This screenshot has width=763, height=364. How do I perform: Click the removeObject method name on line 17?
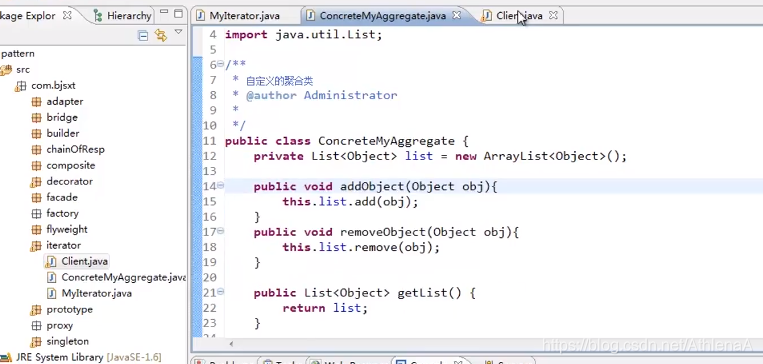(382, 233)
